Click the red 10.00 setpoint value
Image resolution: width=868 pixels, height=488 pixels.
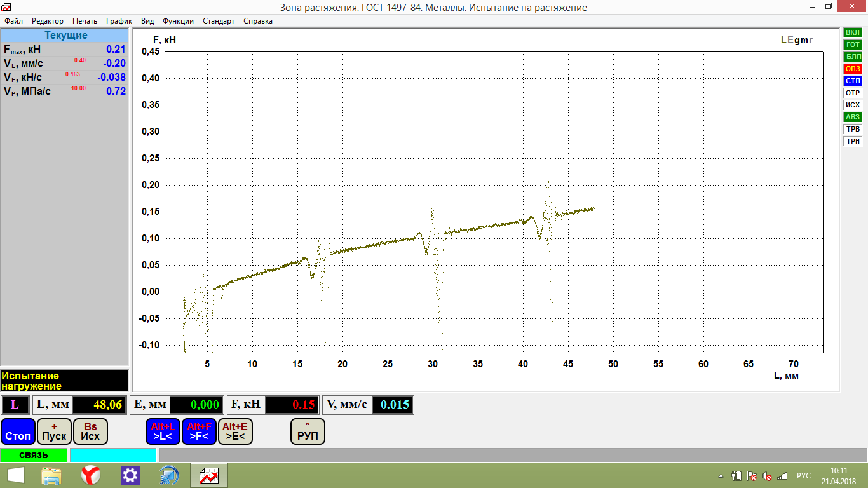click(78, 88)
